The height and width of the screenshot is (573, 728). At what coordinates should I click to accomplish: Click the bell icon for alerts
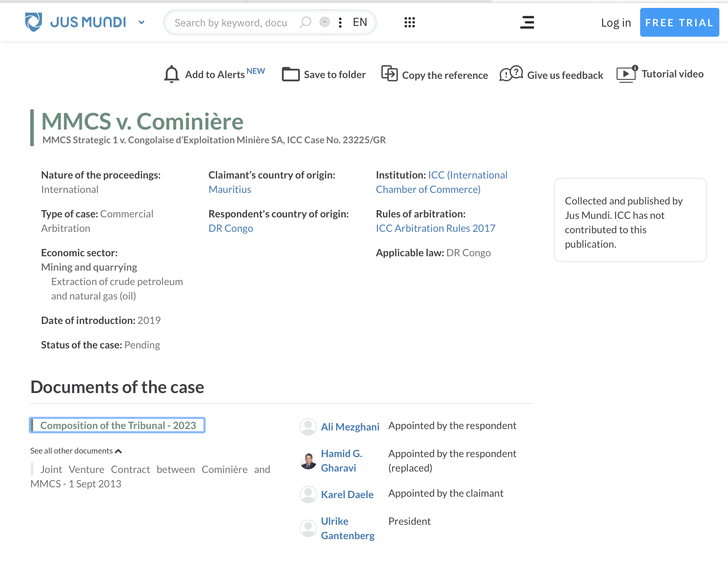click(171, 74)
